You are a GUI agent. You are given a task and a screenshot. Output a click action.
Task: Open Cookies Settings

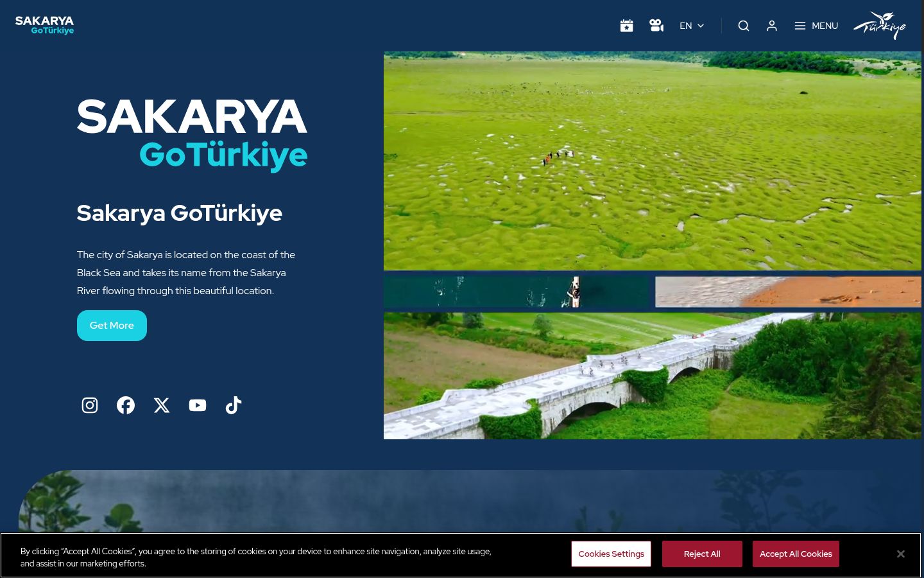point(611,554)
